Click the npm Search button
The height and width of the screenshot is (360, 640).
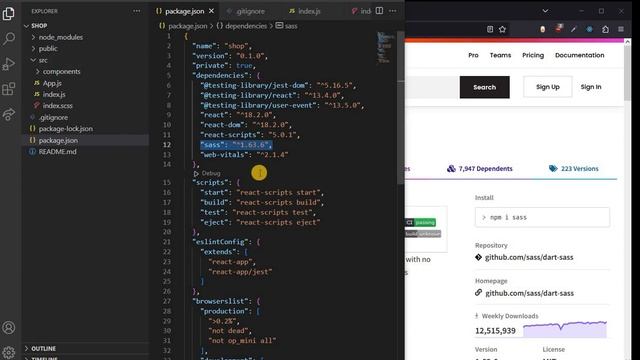coord(484,87)
